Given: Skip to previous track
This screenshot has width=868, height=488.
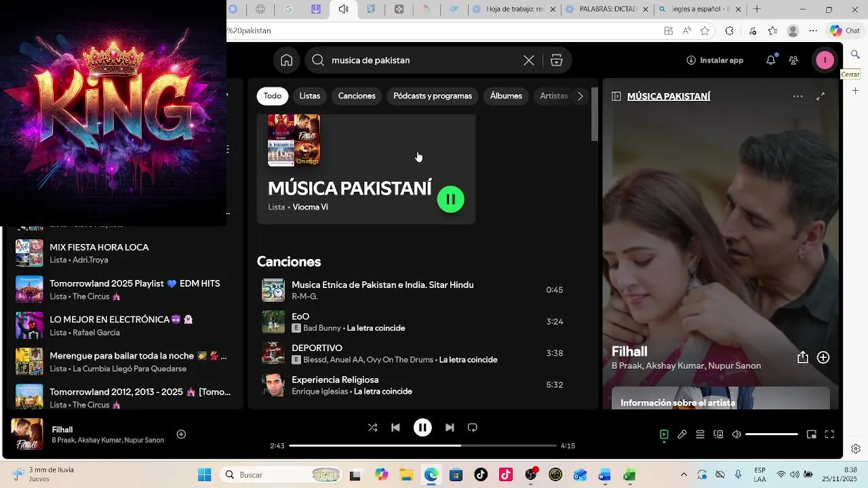Looking at the screenshot, I should coord(395,428).
